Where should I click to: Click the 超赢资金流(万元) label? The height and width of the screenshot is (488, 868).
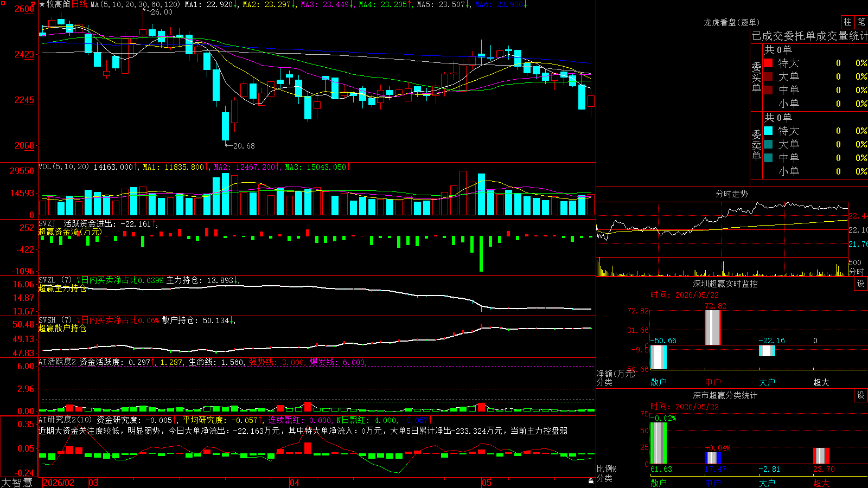[70, 232]
